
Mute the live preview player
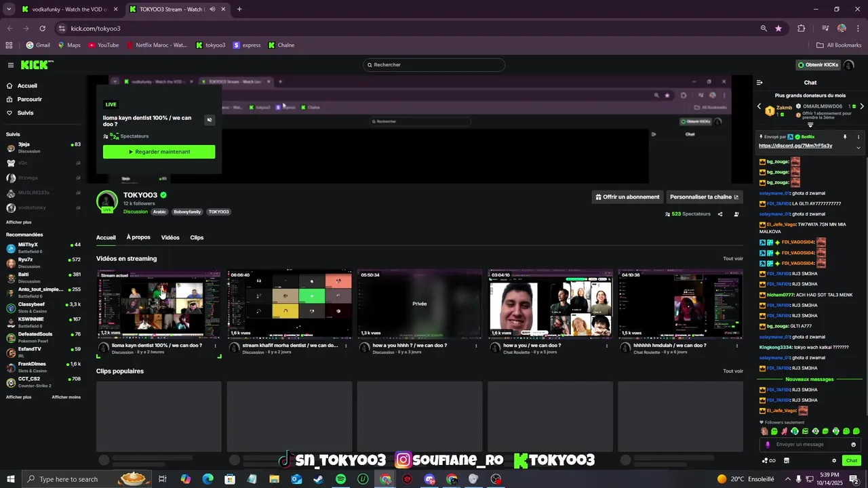pos(210,120)
